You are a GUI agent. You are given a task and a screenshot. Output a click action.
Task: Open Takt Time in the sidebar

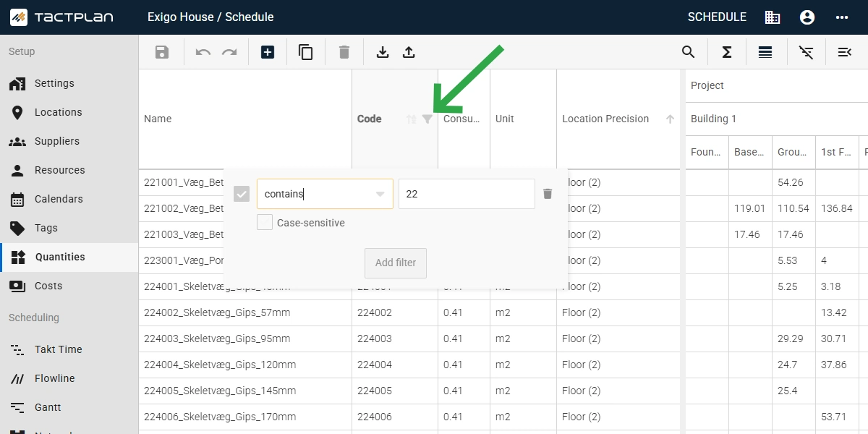[69, 349]
